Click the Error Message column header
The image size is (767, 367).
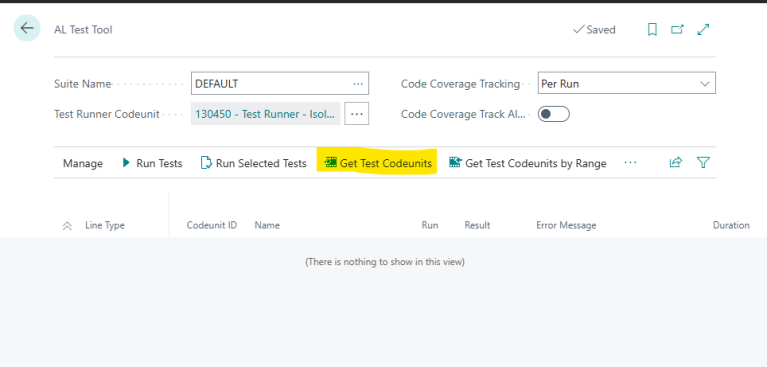pyautogui.click(x=566, y=226)
